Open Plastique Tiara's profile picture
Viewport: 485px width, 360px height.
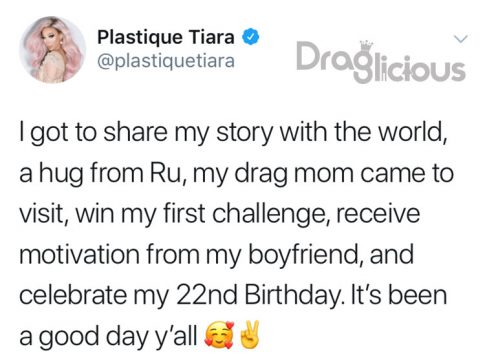[x=52, y=49]
